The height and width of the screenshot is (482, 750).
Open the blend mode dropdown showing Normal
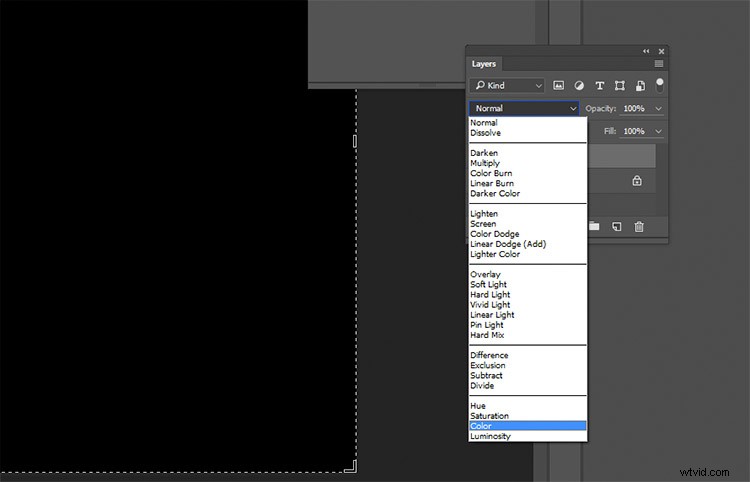pos(524,109)
